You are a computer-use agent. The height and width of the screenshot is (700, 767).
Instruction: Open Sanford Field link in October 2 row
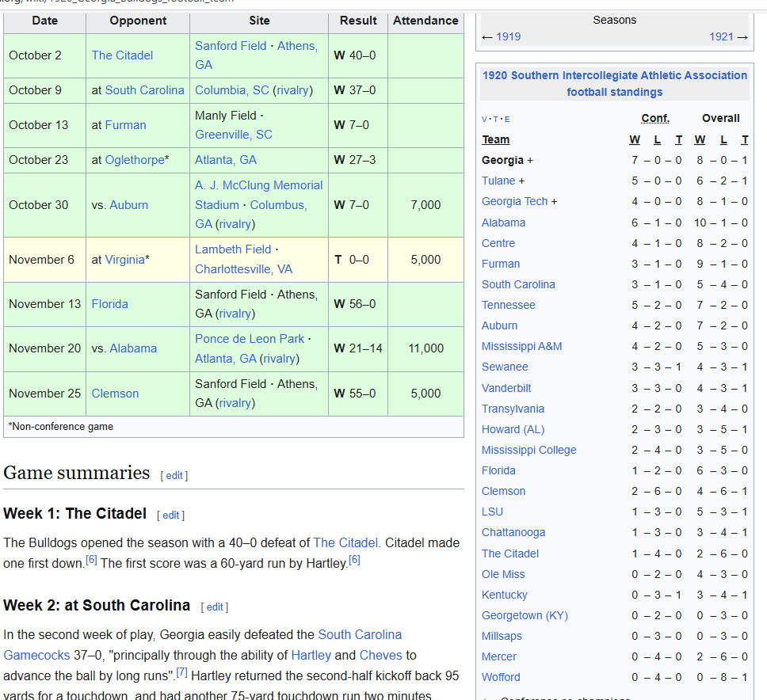(x=231, y=46)
